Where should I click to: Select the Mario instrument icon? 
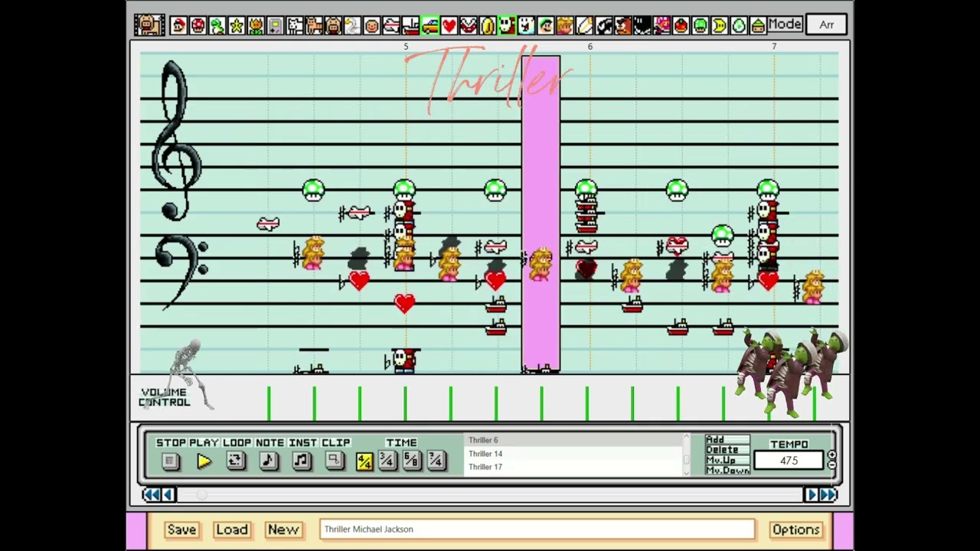179,25
